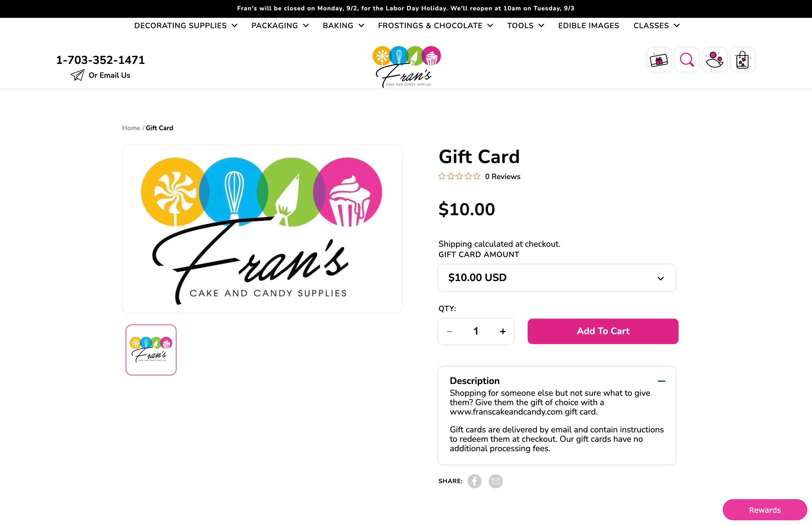This screenshot has width=812, height=525.
Task: Open the gift card header icon
Action: coord(659,60)
